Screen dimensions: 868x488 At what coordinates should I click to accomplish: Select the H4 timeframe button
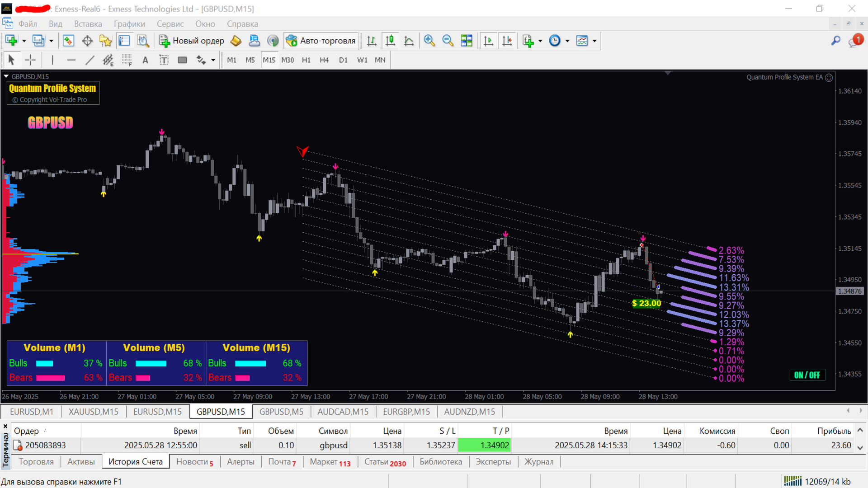(x=324, y=60)
